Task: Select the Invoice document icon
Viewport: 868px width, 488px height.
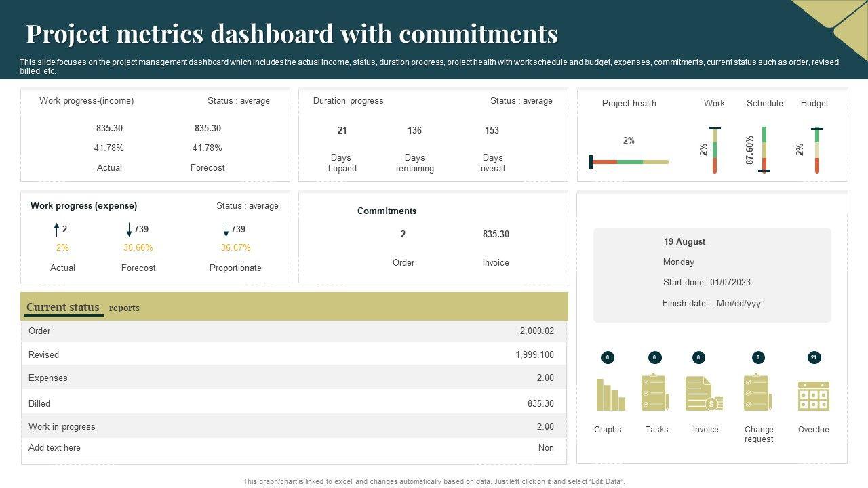Action: [704, 394]
